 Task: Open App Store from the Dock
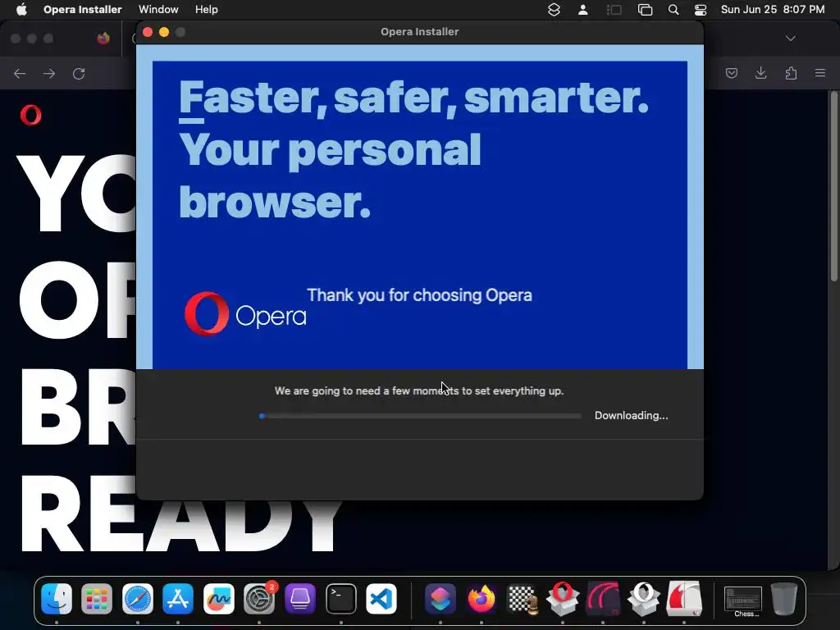coord(178,598)
